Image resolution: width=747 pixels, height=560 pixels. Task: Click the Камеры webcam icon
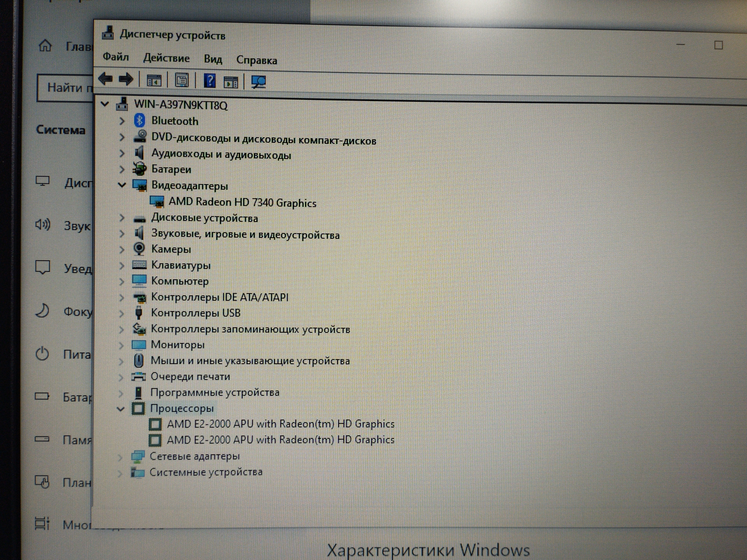139,248
